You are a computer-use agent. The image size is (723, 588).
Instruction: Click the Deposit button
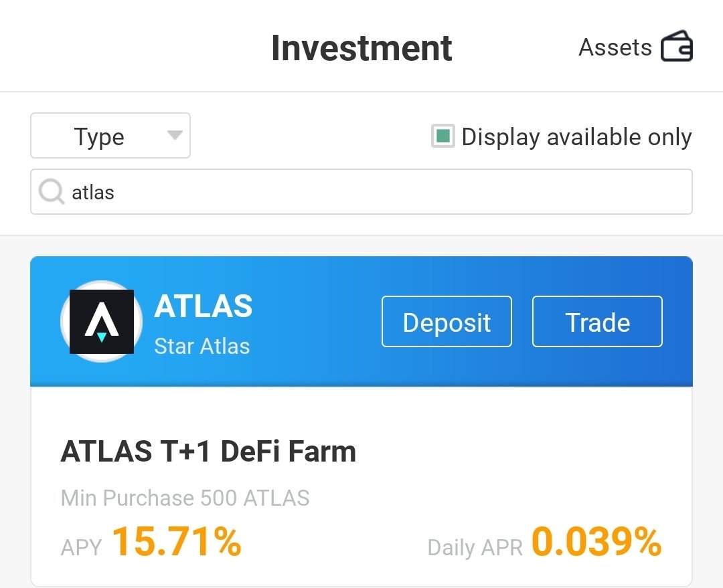coord(447,322)
